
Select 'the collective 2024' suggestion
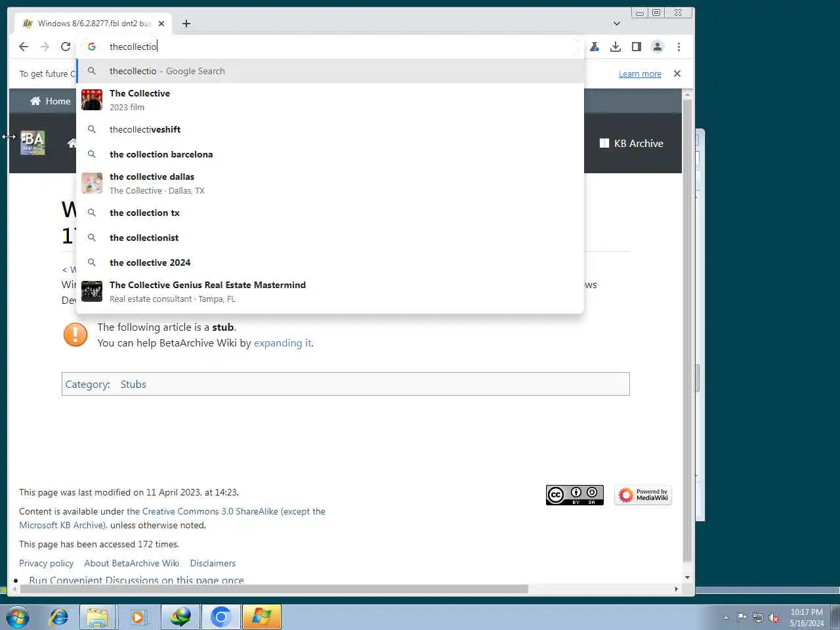click(330, 262)
